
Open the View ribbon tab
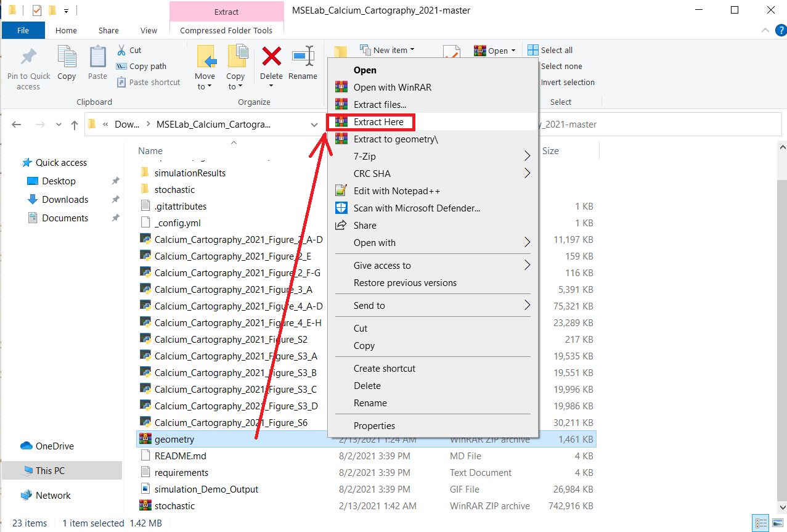tap(149, 30)
